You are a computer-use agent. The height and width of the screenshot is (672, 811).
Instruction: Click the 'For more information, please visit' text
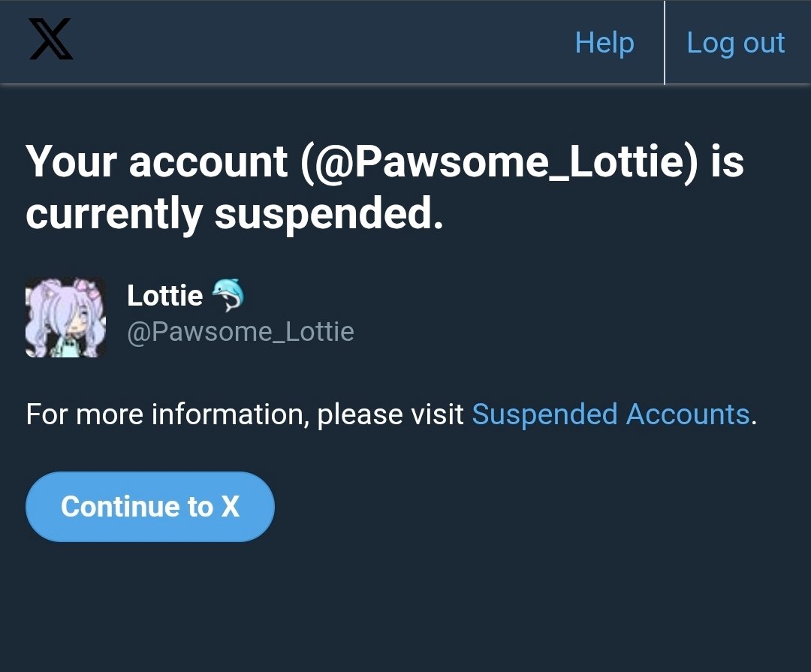245,414
